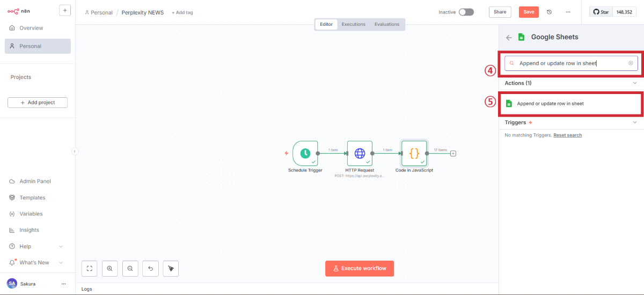Click the zoom out canvas button
This screenshot has height=295, width=644.
pyautogui.click(x=130, y=268)
